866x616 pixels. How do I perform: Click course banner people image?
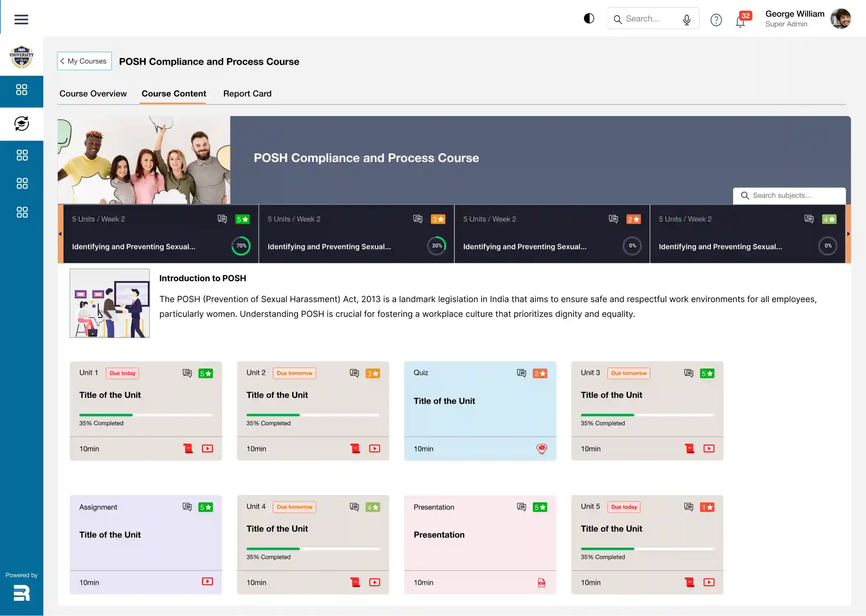click(x=144, y=160)
